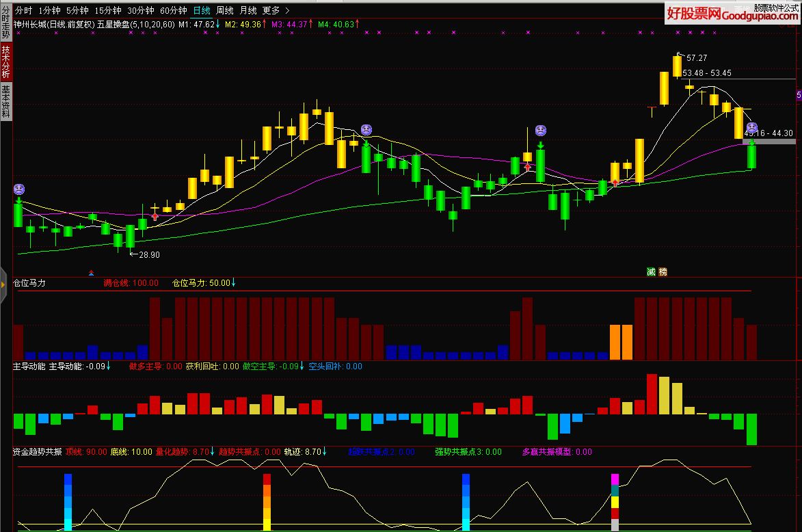This screenshot has width=802, height=532.
Task: Click the leftmost blue resonance signal column
Action: point(68,502)
